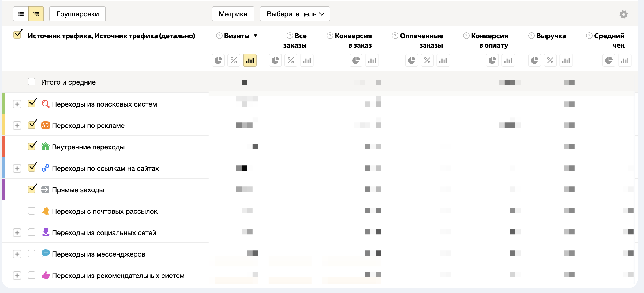The image size is (644, 293).
Task: Expand Переходы из социальных сетей row
Action: (17, 233)
